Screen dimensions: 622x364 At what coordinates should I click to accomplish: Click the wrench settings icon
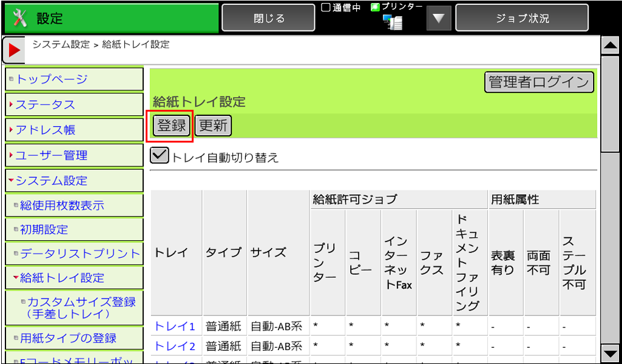click(x=20, y=18)
